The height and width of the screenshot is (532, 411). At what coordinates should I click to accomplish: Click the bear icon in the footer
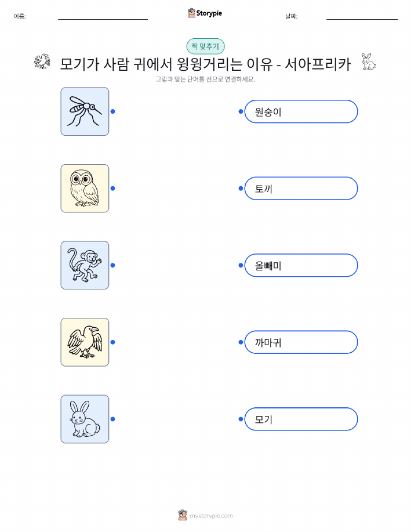point(183,515)
